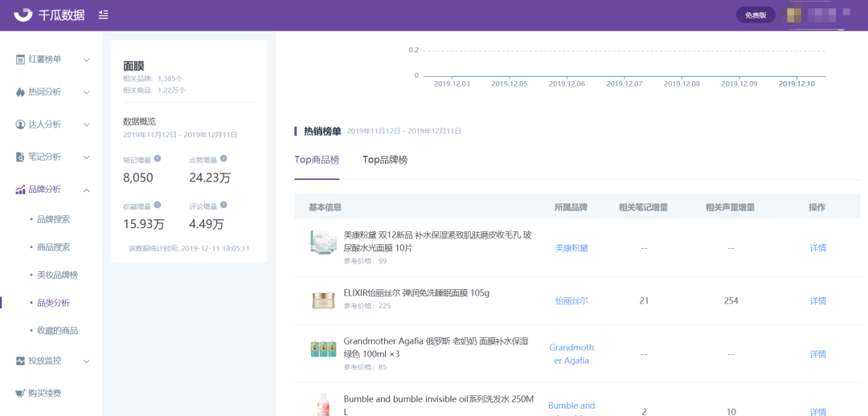Click the 红薯榜单 list icon
Viewport: 868px width, 416px height.
point(20,59)
